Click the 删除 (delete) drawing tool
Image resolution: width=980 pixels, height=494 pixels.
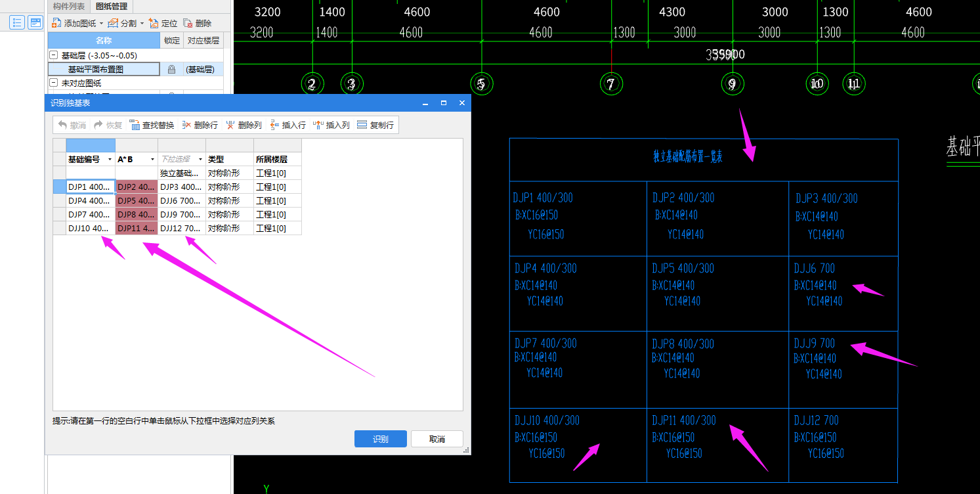pos(198,23)
